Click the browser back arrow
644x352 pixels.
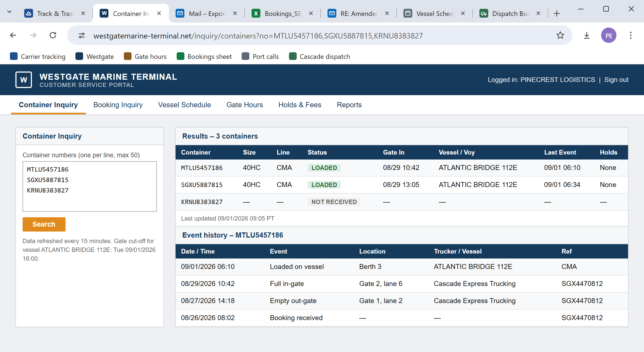(13, 35)
